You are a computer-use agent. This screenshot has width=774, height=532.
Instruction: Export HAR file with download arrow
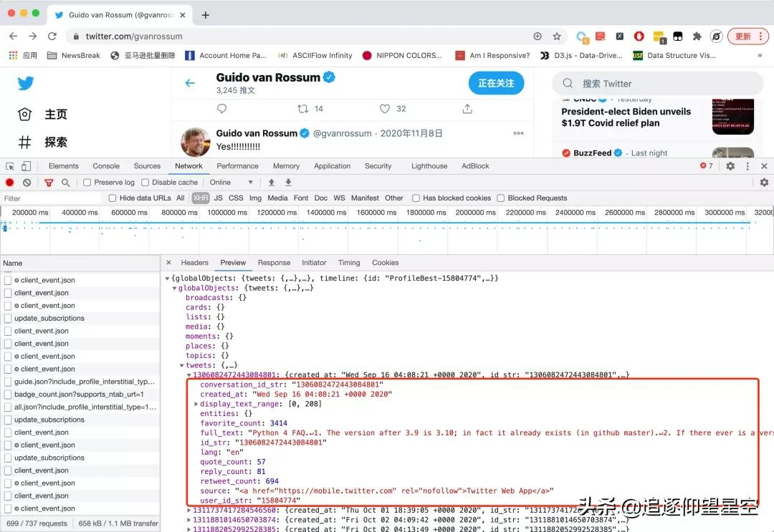coord(288,183)
